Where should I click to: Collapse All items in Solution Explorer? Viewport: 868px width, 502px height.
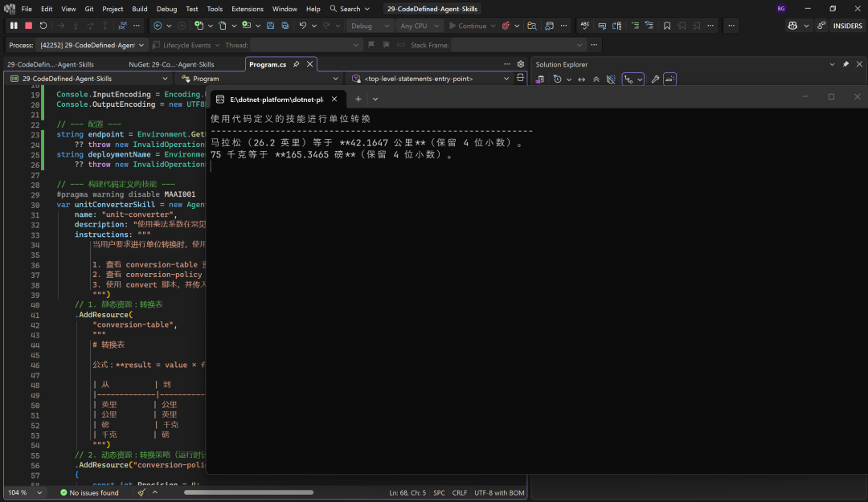click(596, 79)
